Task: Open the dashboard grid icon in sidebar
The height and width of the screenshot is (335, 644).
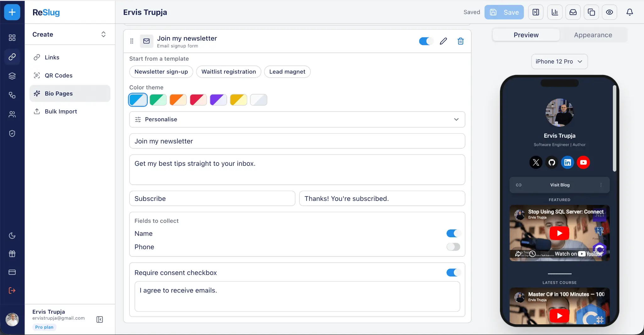Action: coord(12,38)
